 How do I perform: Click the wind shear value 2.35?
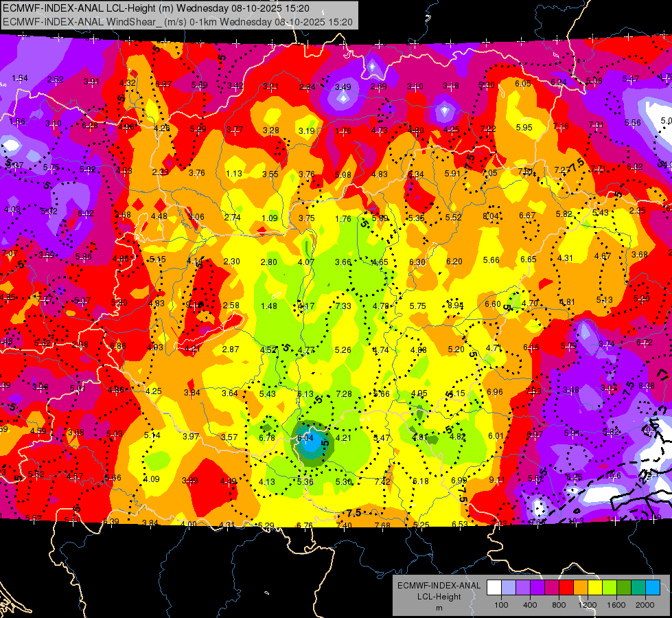(x=637, y=211)
